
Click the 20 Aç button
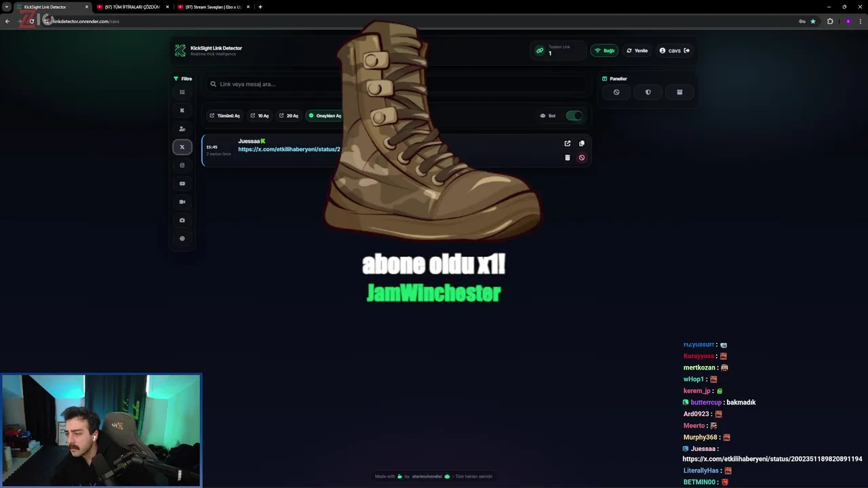coord(289,116)
